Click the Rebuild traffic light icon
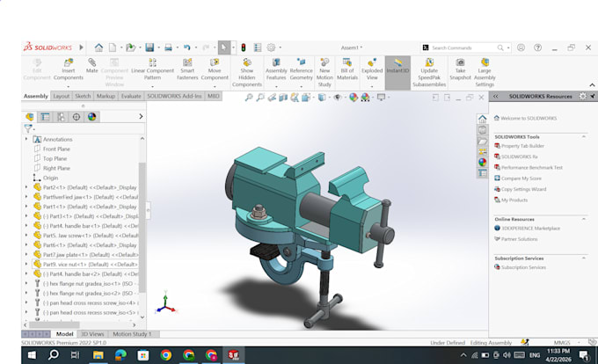 point(244,47)
